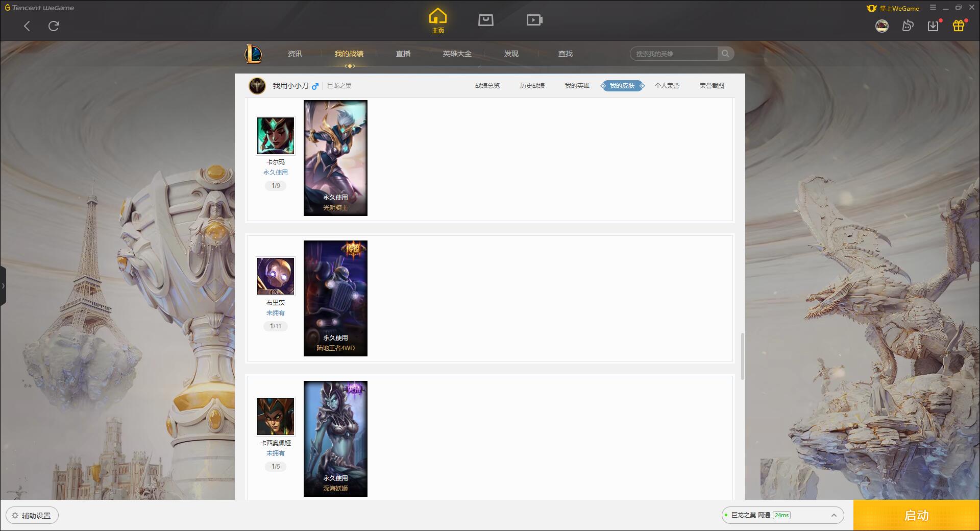
Task: Expand the 巨龙之巢 网通 server dropdown
Action: 782,515
